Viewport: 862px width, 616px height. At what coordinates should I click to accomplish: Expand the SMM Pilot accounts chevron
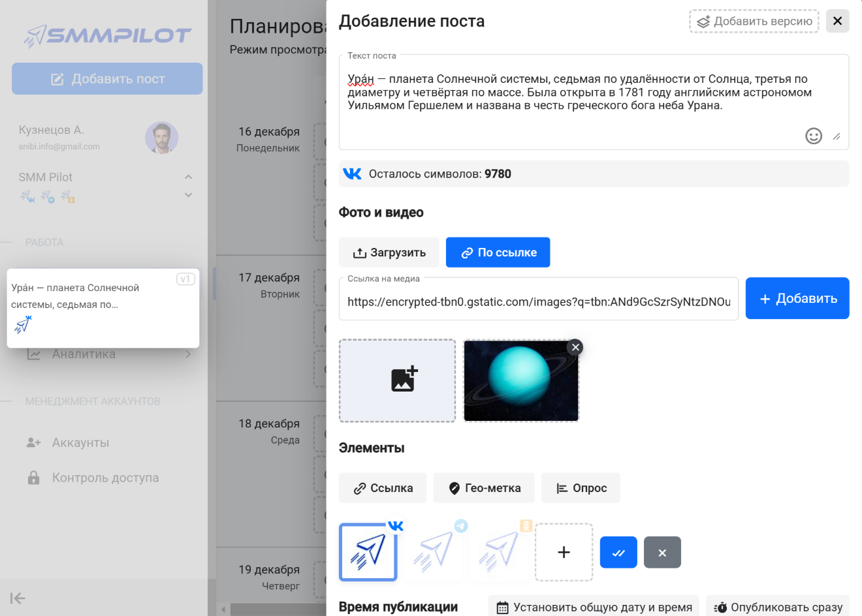[188, 195]
